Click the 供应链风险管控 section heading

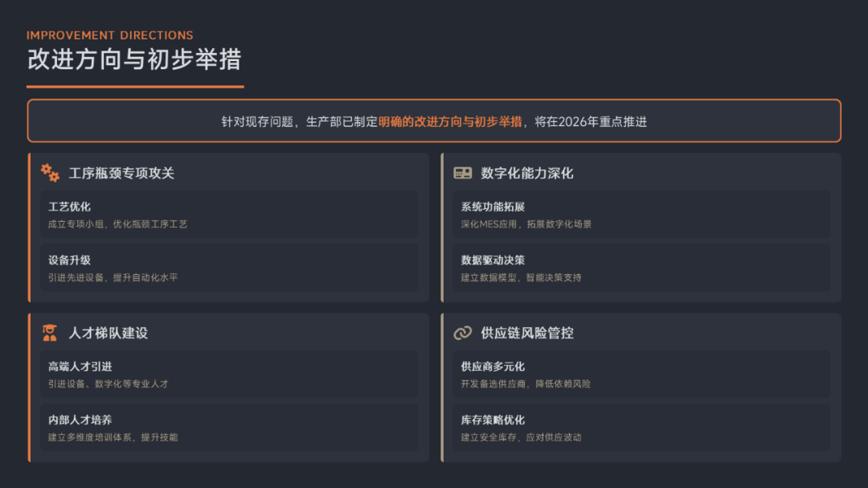click(527, 333)
